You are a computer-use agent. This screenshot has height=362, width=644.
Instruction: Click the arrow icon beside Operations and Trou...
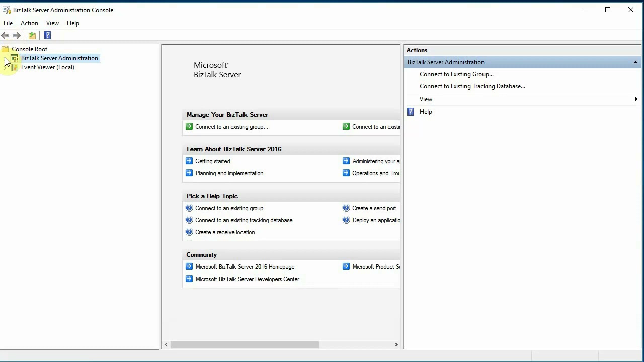pos(346,173)
